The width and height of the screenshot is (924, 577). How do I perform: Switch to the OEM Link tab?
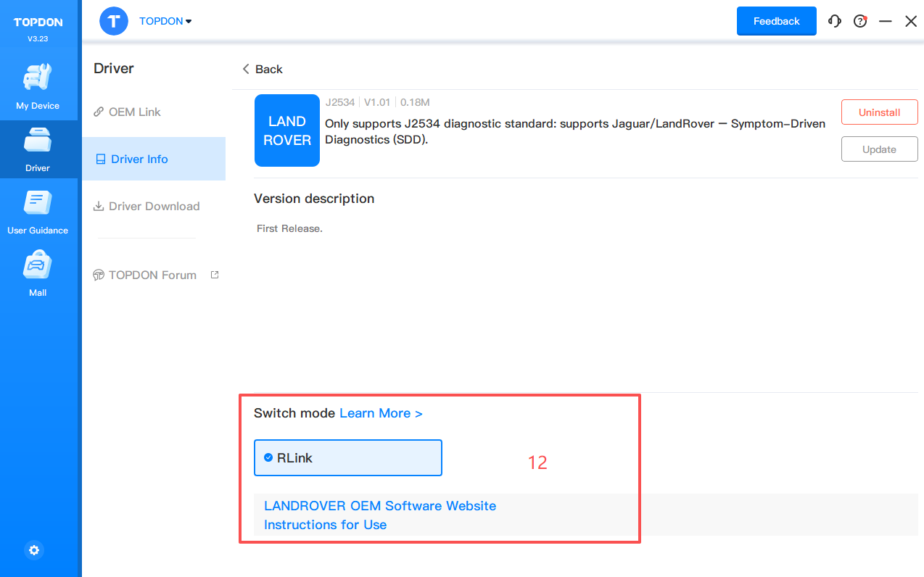134,112
